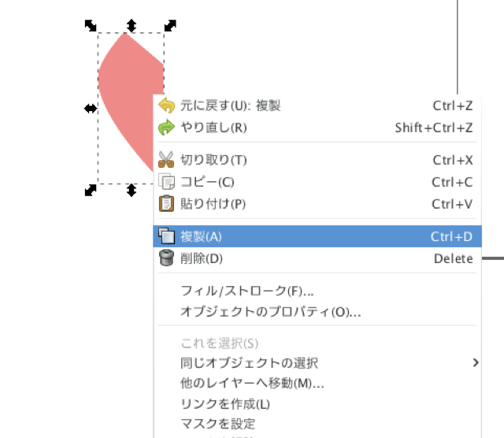Expand the 同じオブジェクトの選択 submenu arrow

475,363
